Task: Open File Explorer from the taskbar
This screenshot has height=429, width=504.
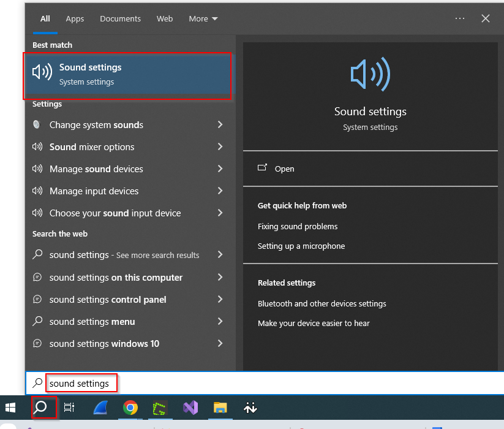Action: [220, 408]
